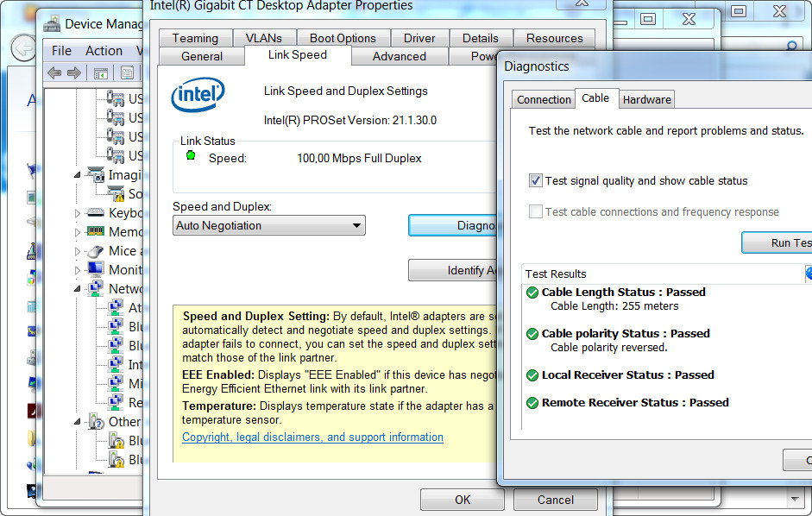Switch to the Driver tab

point(419,38)
